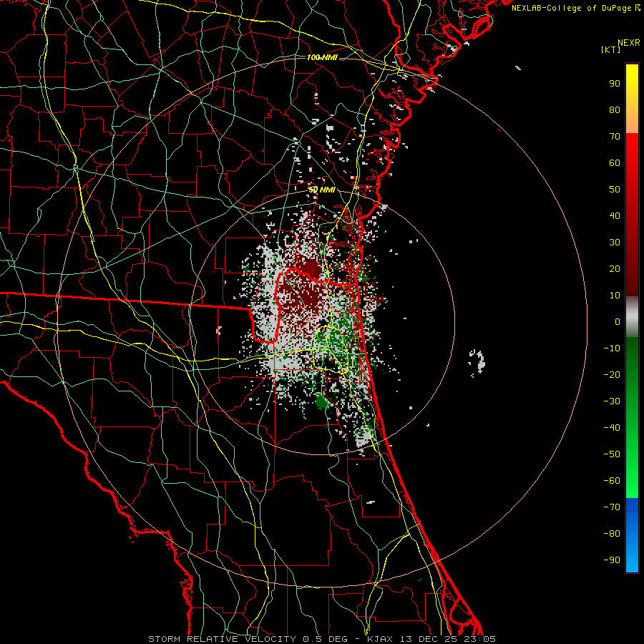The height and width of the screenshot is (644, 644).
Task: Click the 100 NMI range ring label
Action: [322, 57]
